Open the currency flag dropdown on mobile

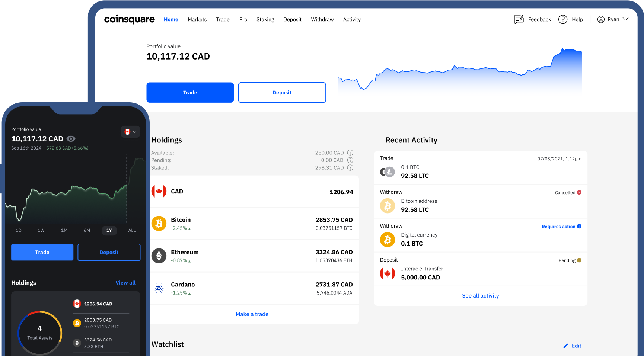point(130,132)
